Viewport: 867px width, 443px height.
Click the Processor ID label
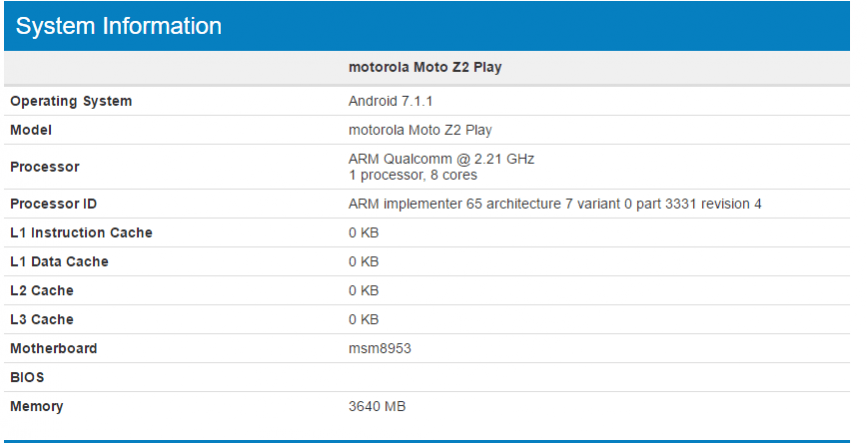click(x=54, y=204)
